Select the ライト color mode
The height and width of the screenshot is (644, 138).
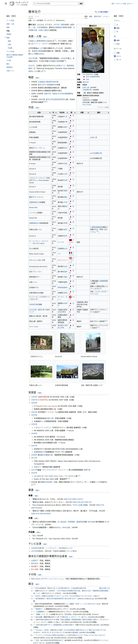click(x=115, y=56)
